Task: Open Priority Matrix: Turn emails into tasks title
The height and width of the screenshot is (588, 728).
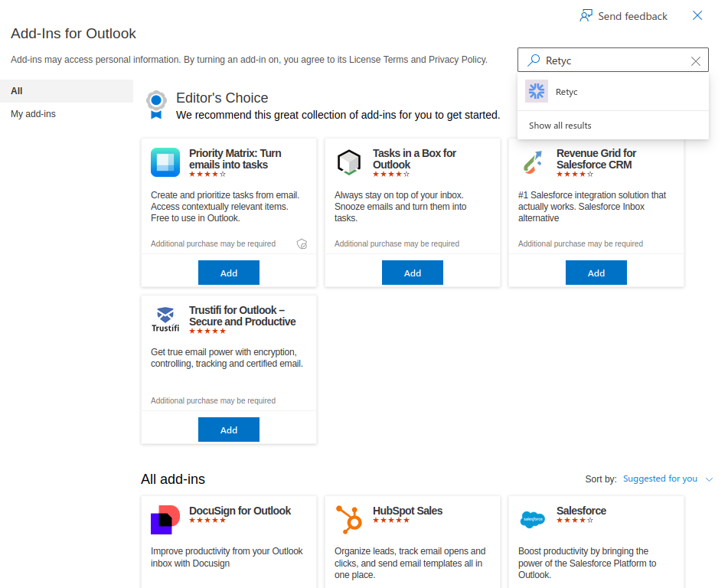Action: 235,158
